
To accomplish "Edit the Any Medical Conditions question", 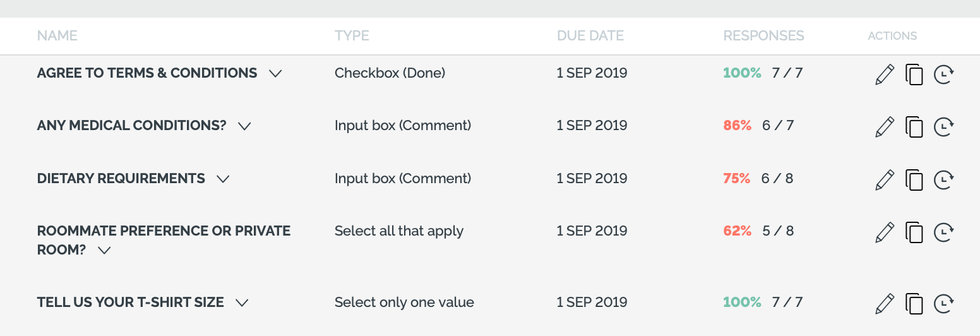I will click(x=885, y=127).
